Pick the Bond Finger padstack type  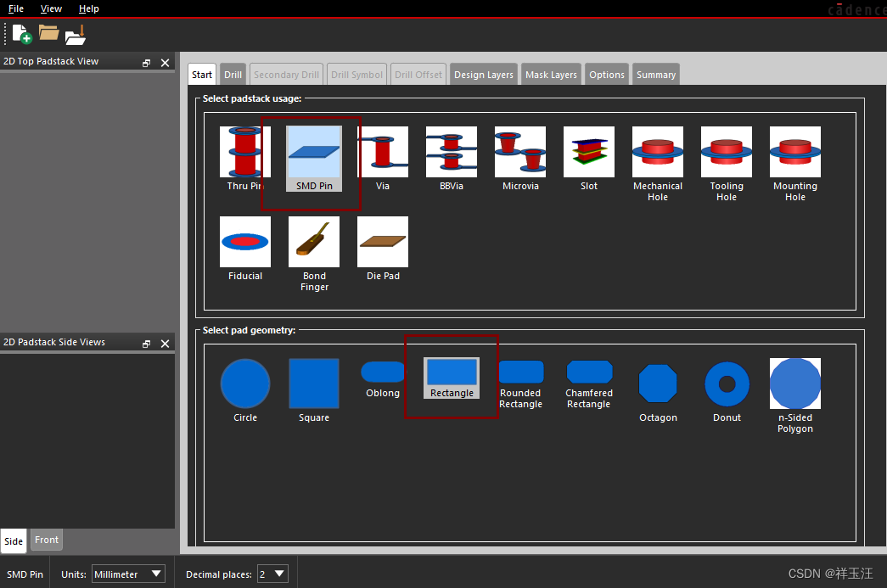pos(314,242)
